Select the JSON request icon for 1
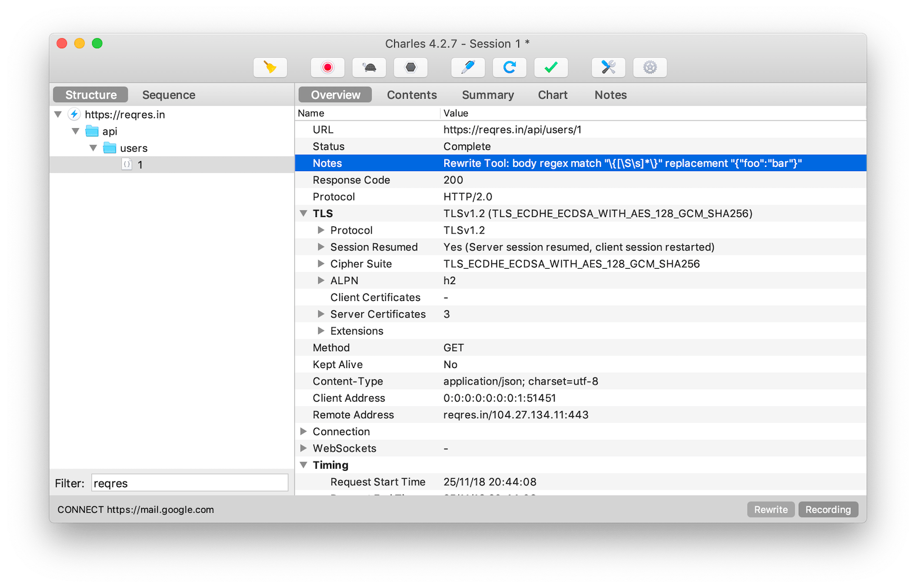The width and height of the screenshot is (916, 588). pos(126,165)
